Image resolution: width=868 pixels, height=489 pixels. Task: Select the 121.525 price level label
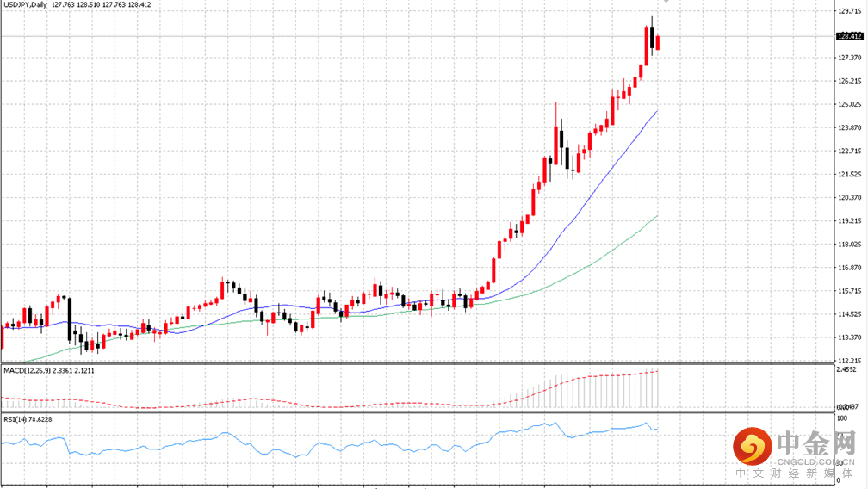850,174
